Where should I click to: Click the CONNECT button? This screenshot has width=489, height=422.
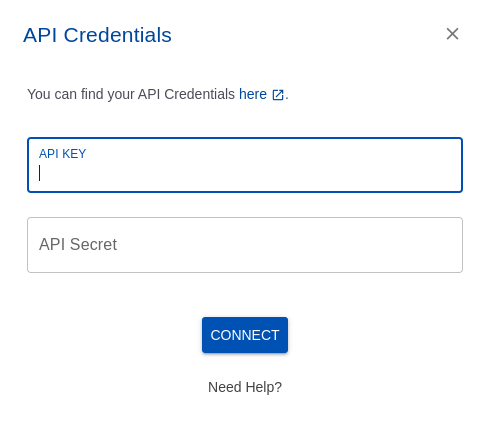[x=245, y=335]
